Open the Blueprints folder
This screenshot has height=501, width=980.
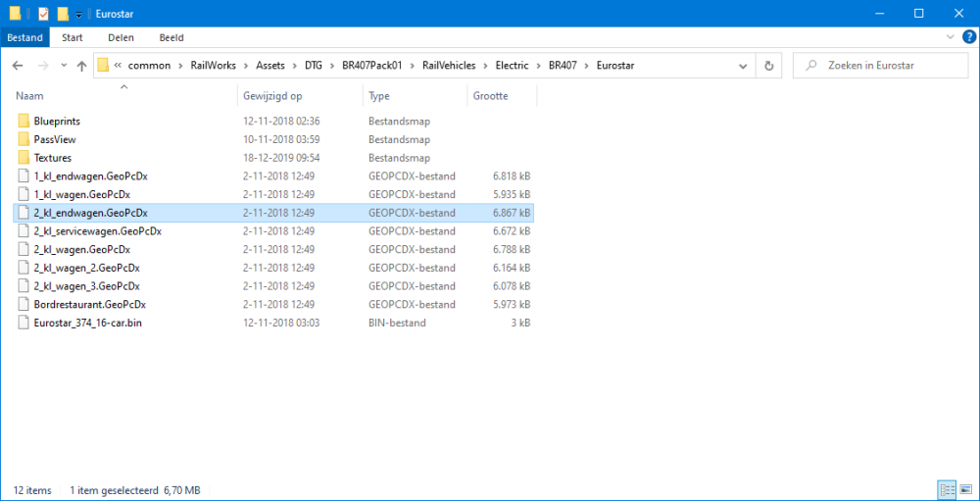coord(57,121)
